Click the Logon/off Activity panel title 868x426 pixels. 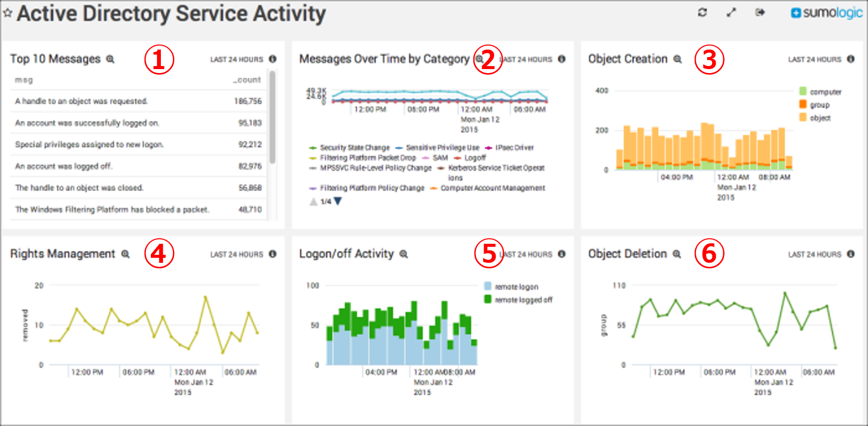346,254
